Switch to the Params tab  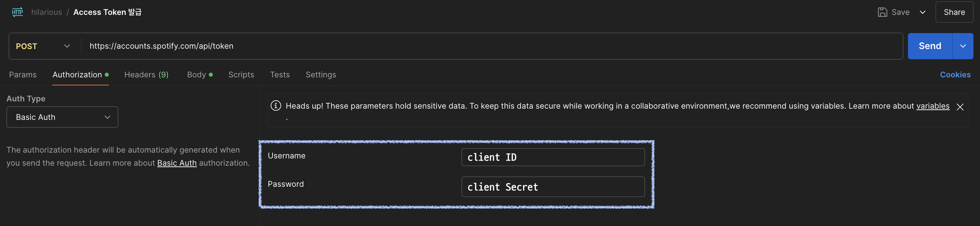[23, 75]
